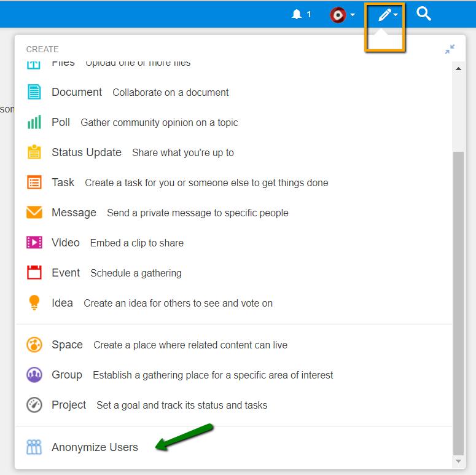The height and width of the screenshot is (475, 476).
Task: Open the Create pencil menu
Action: [x=385, y=14]
